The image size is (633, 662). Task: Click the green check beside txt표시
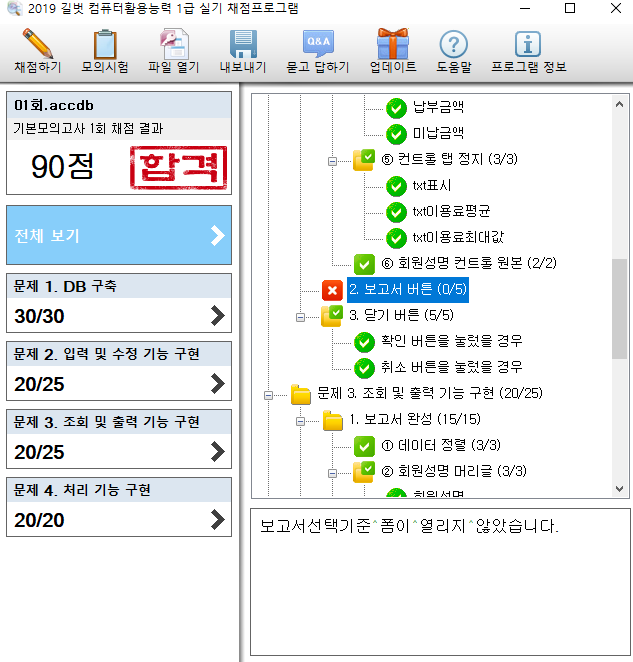[x=396, y=185]
